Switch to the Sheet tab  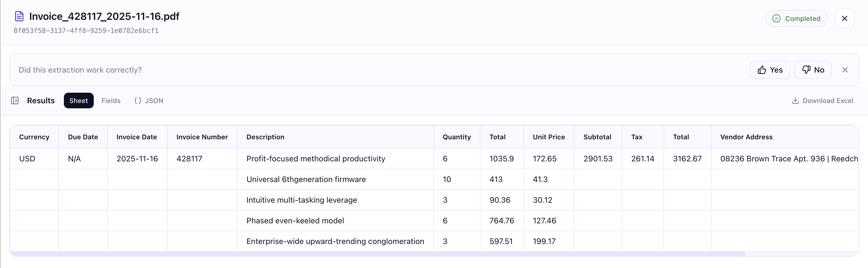click(x=78, y=100)
